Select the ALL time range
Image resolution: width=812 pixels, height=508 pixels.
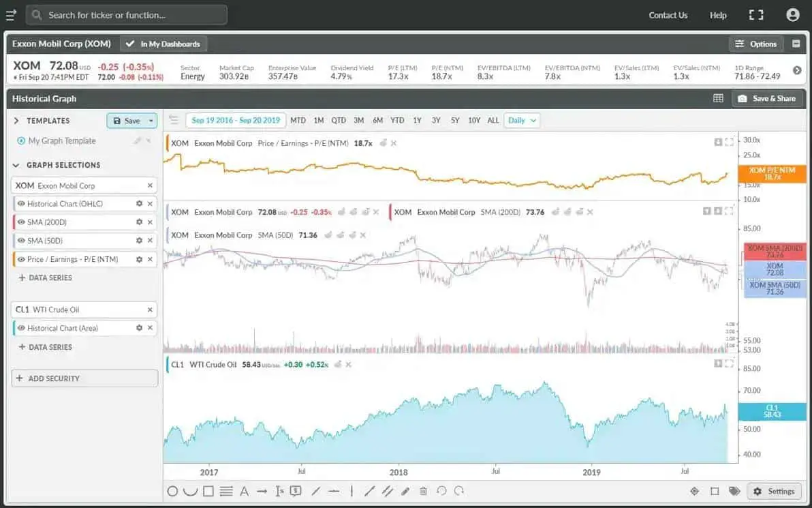[493, 120]
